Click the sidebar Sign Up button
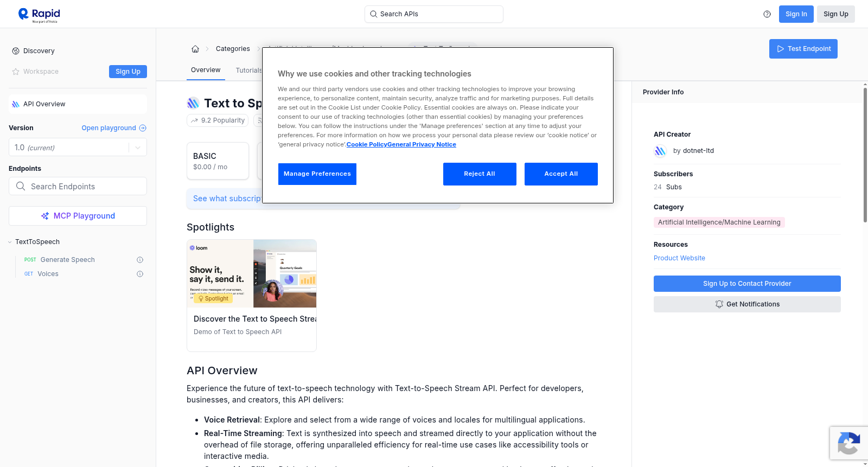Image resolution: width=868 pixels, height=467 pixels. pos(128,72)
